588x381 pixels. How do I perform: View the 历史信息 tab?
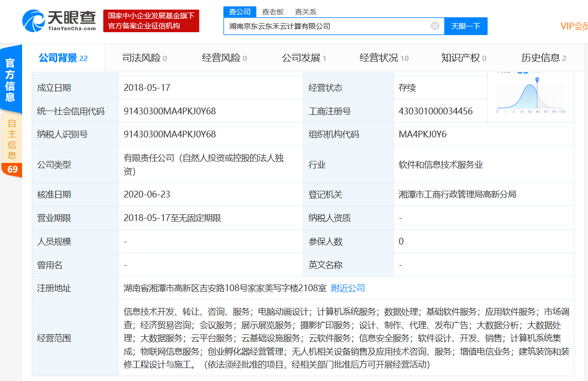(543, 58)
